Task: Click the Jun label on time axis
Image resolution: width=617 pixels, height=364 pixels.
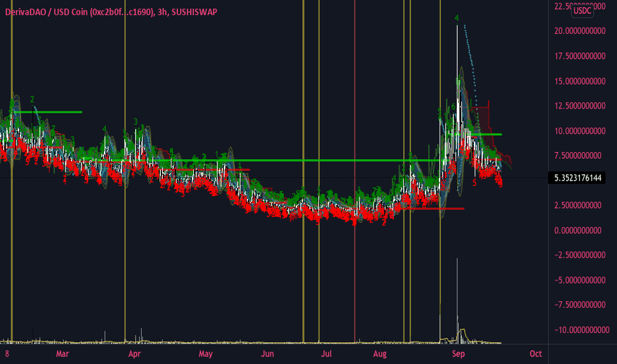Action: (x=267, y=354)
